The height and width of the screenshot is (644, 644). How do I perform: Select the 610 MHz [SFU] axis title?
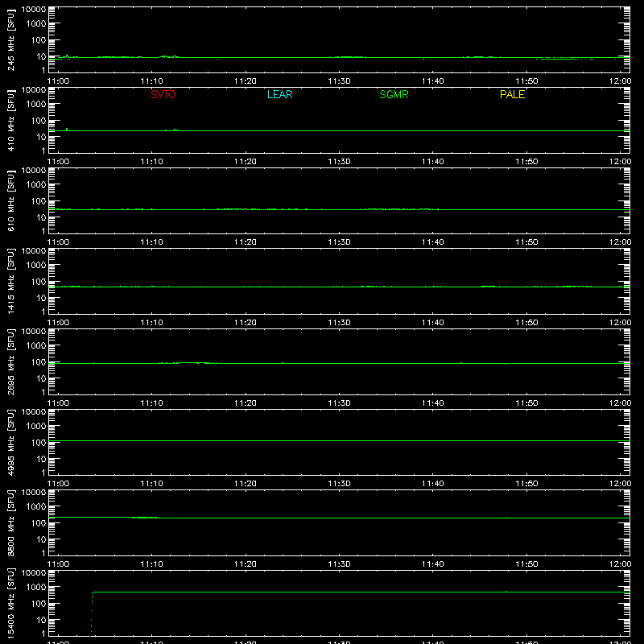coord(11,200)
